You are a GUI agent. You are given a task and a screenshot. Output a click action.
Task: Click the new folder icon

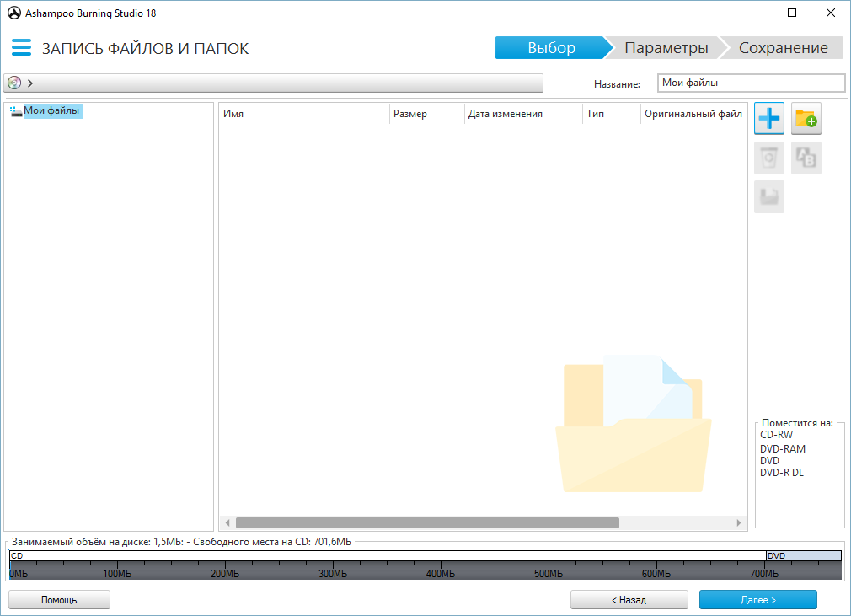pos(806,119)
